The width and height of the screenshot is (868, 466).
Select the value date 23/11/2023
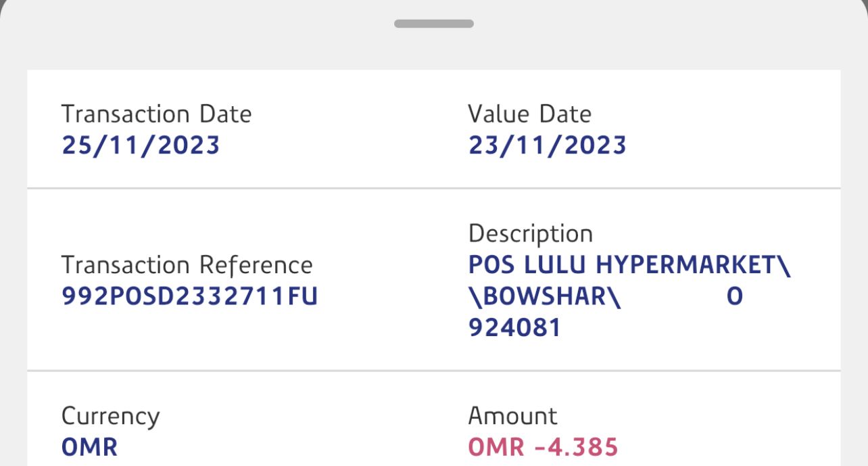pos(547,145)
